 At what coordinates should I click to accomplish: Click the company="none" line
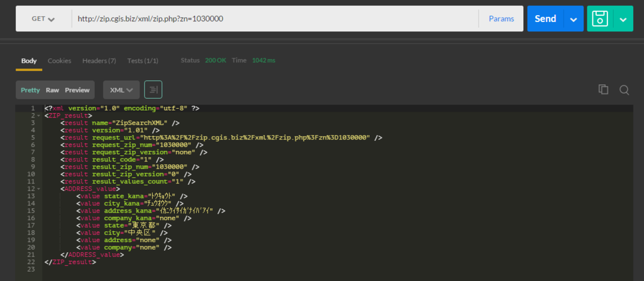[124, 247]
